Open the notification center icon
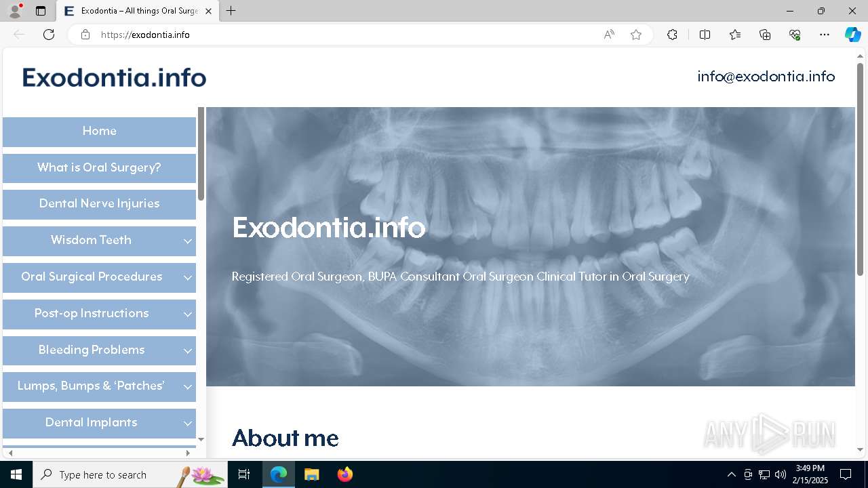This screenshot has height=488, width=868. (846, 474)
